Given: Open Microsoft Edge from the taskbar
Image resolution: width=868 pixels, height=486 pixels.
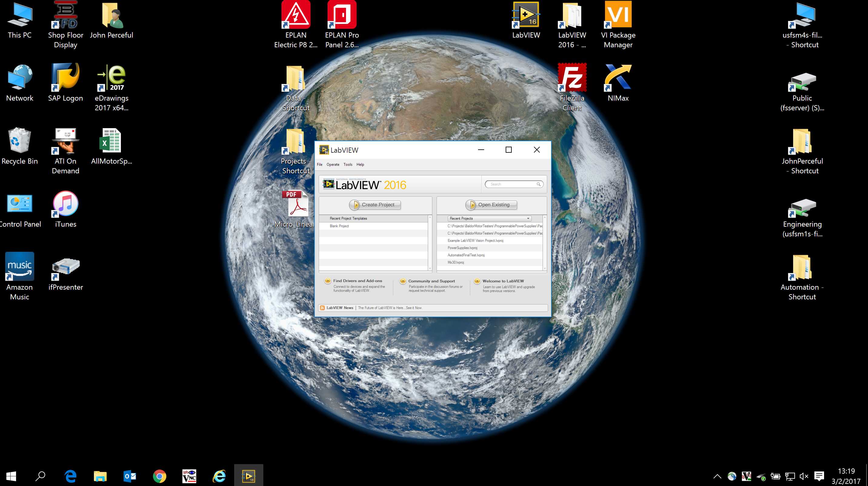Looking at the screenshot, I should pos(70,476).
